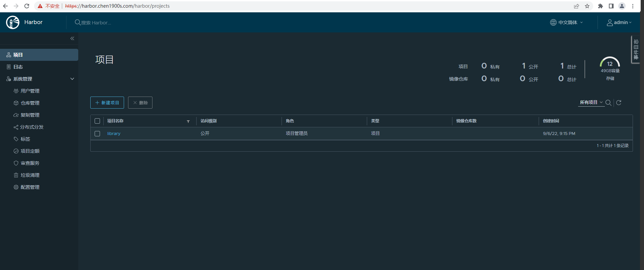Image resolution: width=644 pixels, height=270 pixels.
Task: Select all projects checkbox in header
Action: click(97, 121)
